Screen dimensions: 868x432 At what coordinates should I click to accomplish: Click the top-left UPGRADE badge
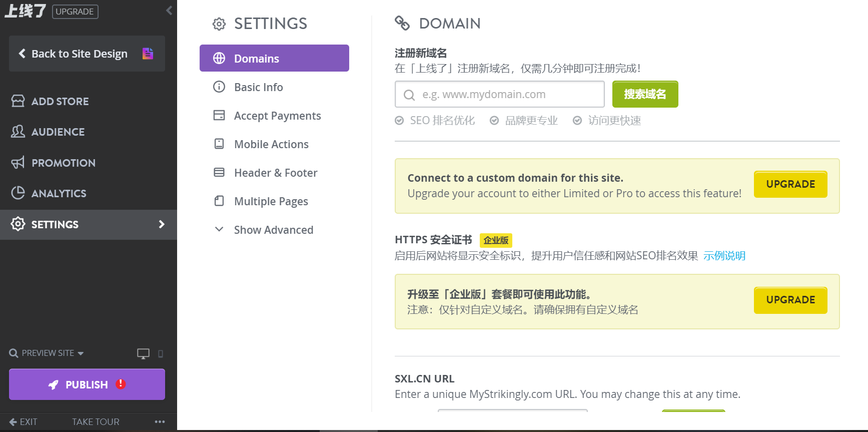(x=75, y=12)
